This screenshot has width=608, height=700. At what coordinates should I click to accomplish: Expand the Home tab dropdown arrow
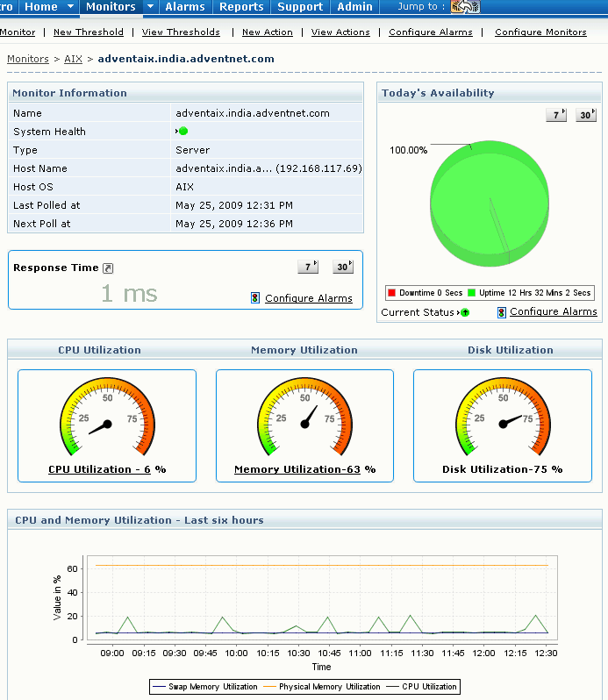72,7
